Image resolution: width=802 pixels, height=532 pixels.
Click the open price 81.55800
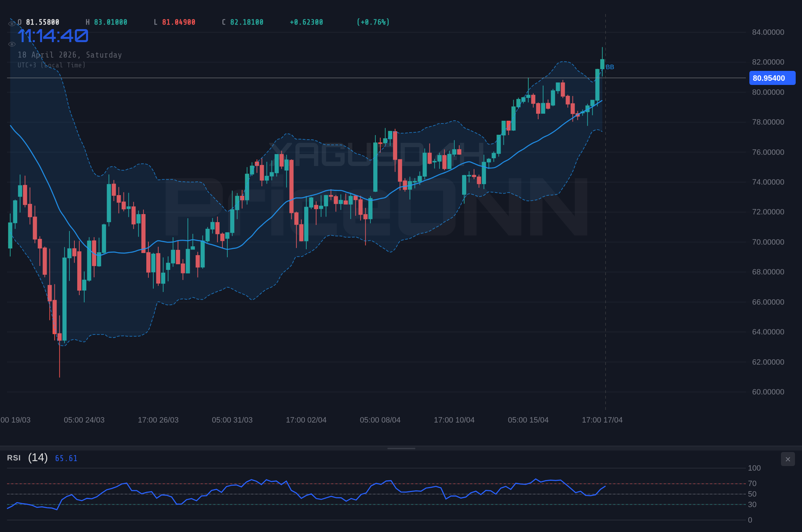(x=42, y=22)
